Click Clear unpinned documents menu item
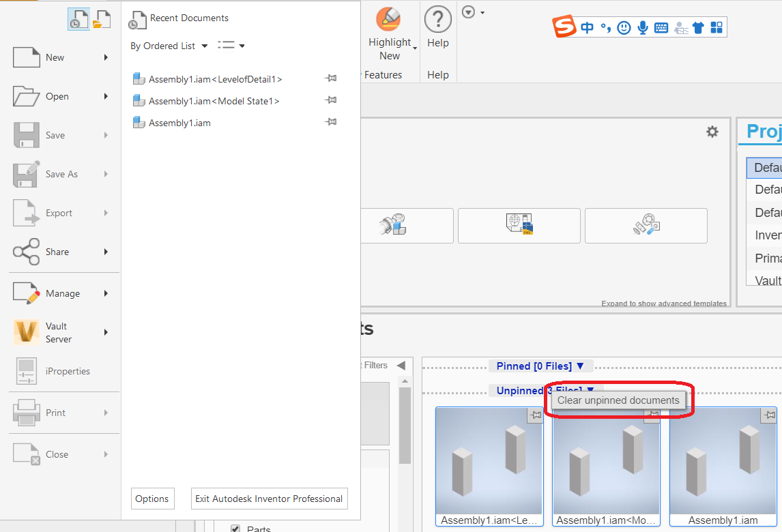This screenshot has height=532, width=782. tap(618, 400)
